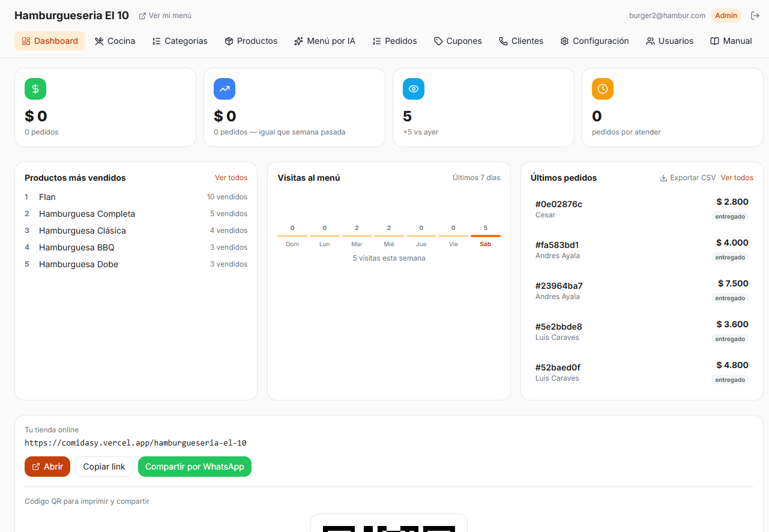This screenshot has width=769, height=532.
Task: Click the green dollar sales icon
Action: pyautogui.click(x=35, y=89)
